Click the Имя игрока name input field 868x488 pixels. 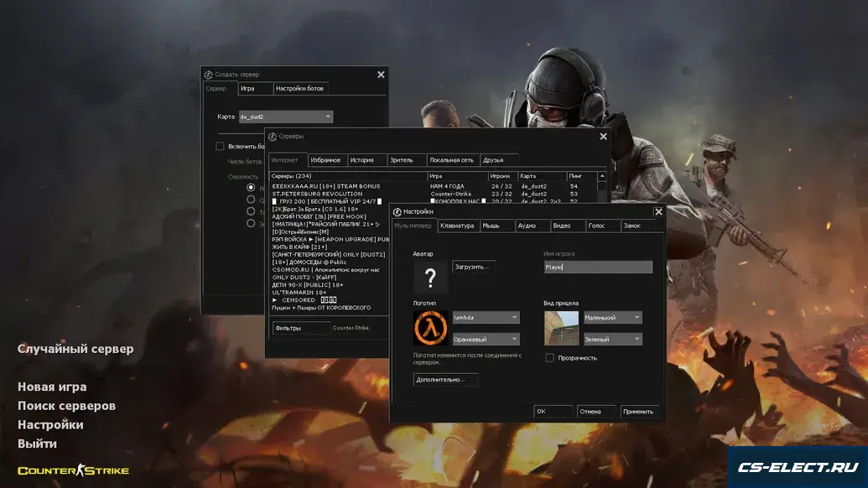coord(597,267)
